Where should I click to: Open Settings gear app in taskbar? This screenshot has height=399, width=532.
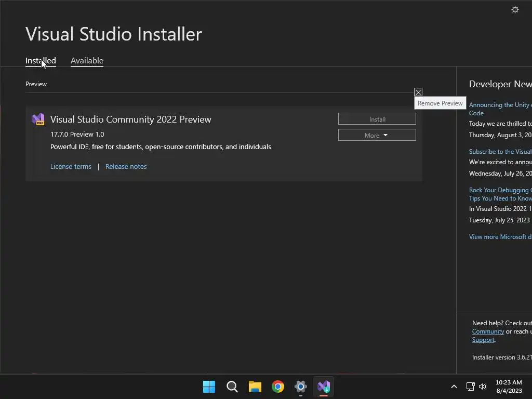[301, 387]
